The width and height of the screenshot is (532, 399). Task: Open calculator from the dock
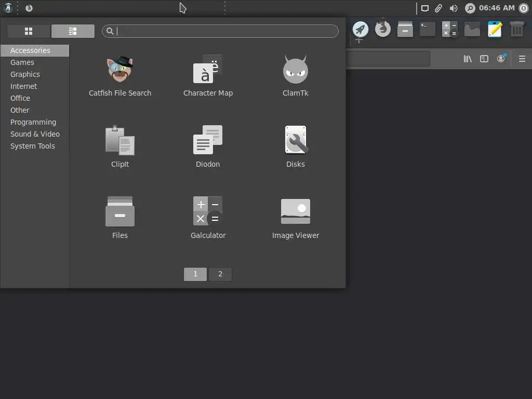point(450,29)
